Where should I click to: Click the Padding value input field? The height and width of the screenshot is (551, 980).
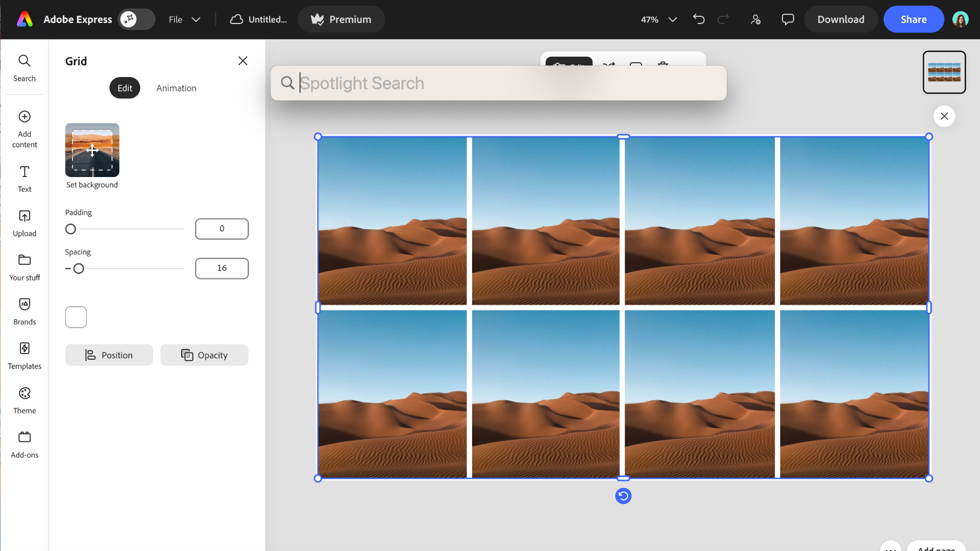pyautogui.click(x=222, y=229)
